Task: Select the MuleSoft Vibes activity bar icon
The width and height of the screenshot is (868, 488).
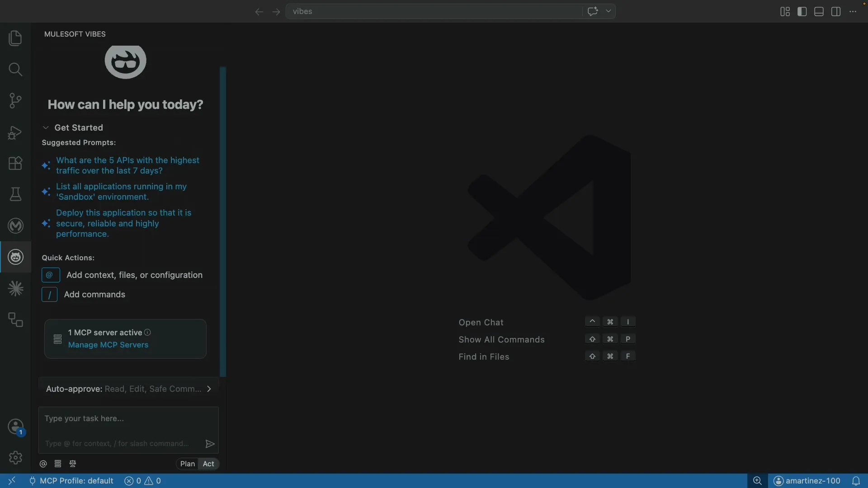Action: point(15,257)
